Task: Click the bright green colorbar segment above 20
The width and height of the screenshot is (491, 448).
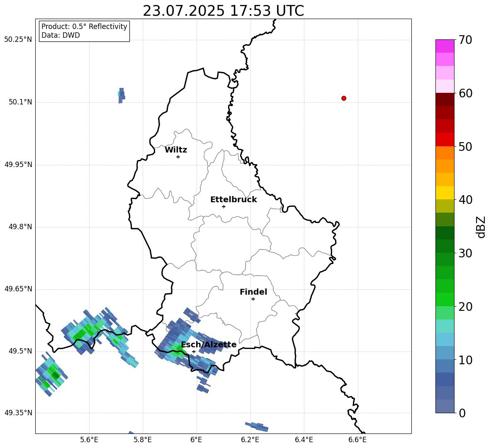Action: [x=445, y=299]
